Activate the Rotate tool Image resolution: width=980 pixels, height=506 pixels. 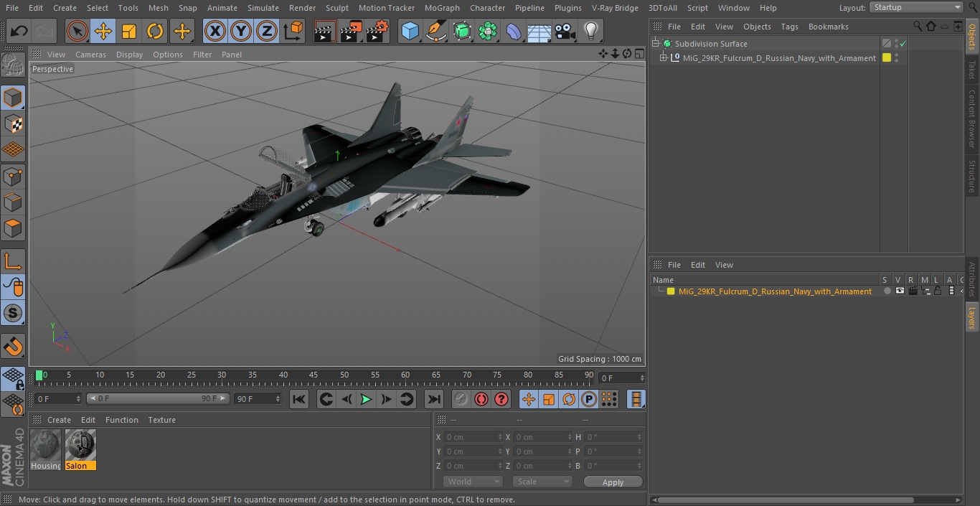pyautogui.click(x=155, y=31)
